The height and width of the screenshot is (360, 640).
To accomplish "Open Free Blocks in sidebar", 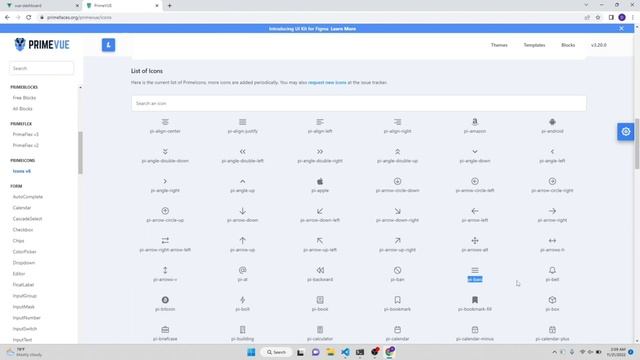I will (24, 98).
